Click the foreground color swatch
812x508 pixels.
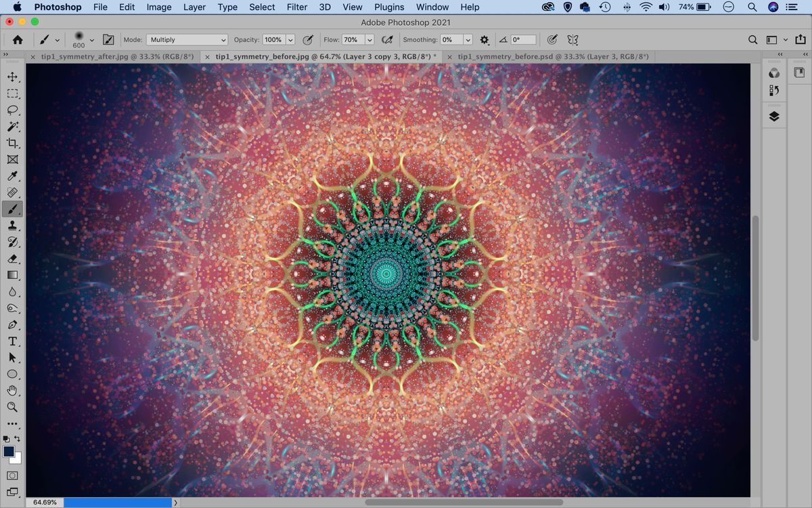[x=8, y=450]
